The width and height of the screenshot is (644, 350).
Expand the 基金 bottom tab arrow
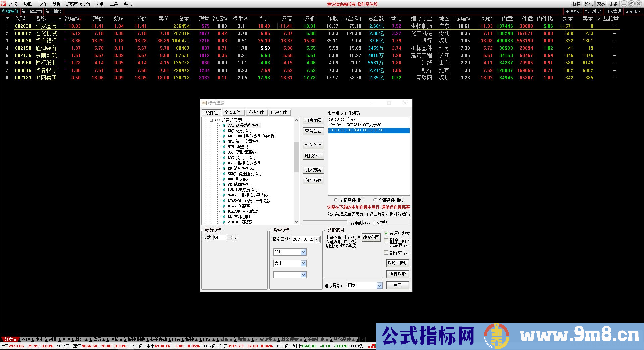(86, 340)
